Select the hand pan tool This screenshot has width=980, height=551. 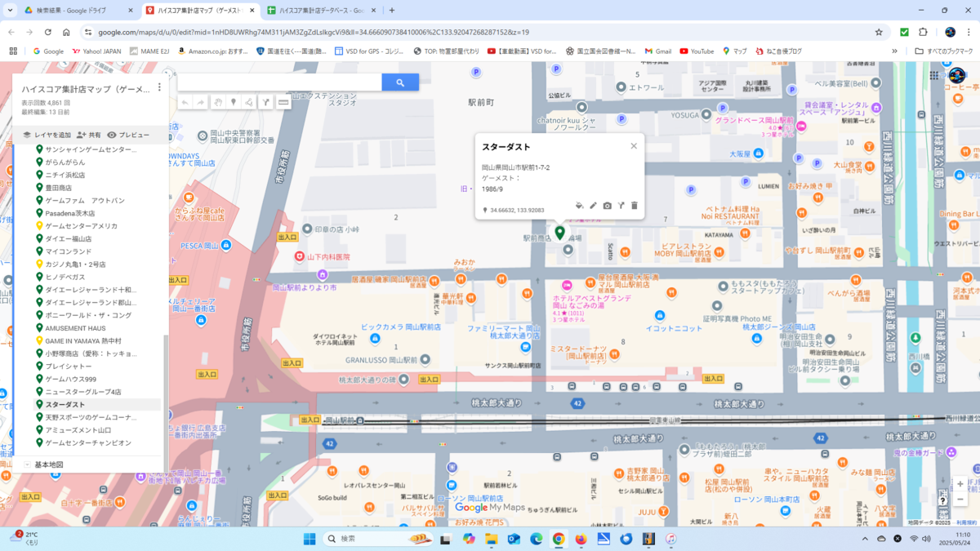[x=218, y=102]
